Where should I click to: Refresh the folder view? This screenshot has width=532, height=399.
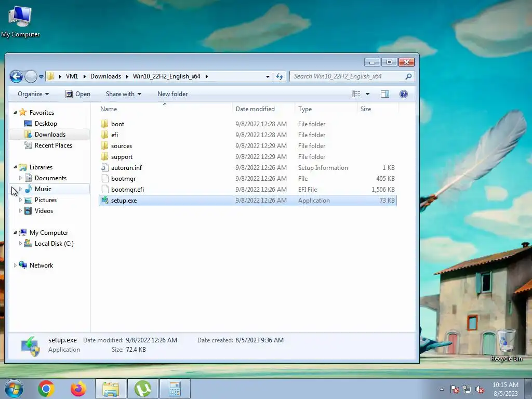coord(280,77)
